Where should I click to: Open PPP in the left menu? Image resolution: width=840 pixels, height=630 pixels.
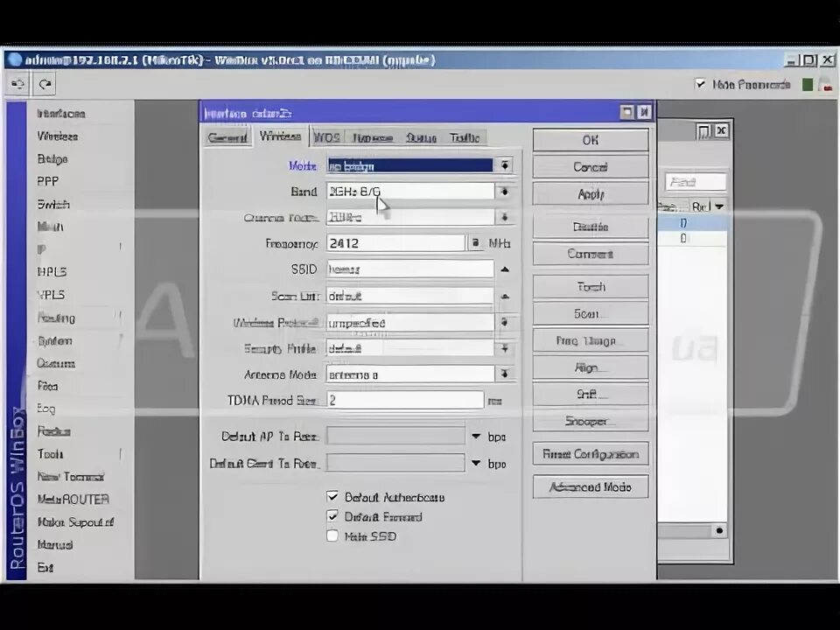click(x=47, y=182)
